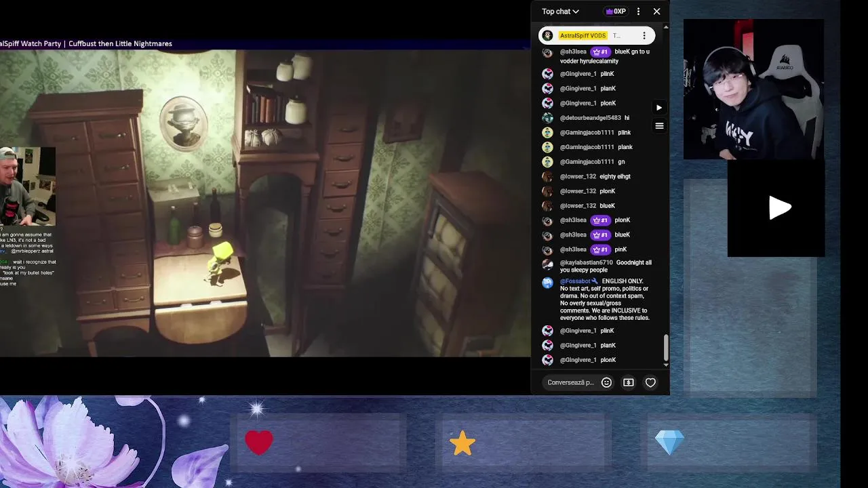Click the wrench badge next to Fossabot
Viewport: 868px width, 488px height.
coord(595,281)
